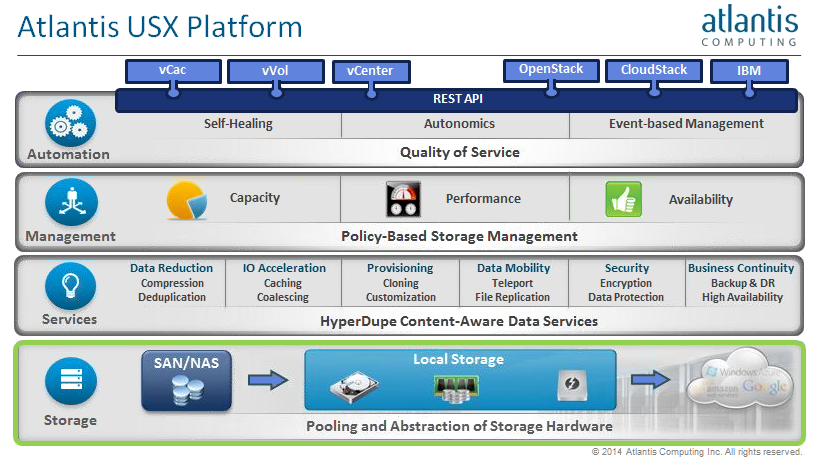Click the arrow pointing to the cloud
This screenshot has height=461, width=817.
tap(651, 379)
